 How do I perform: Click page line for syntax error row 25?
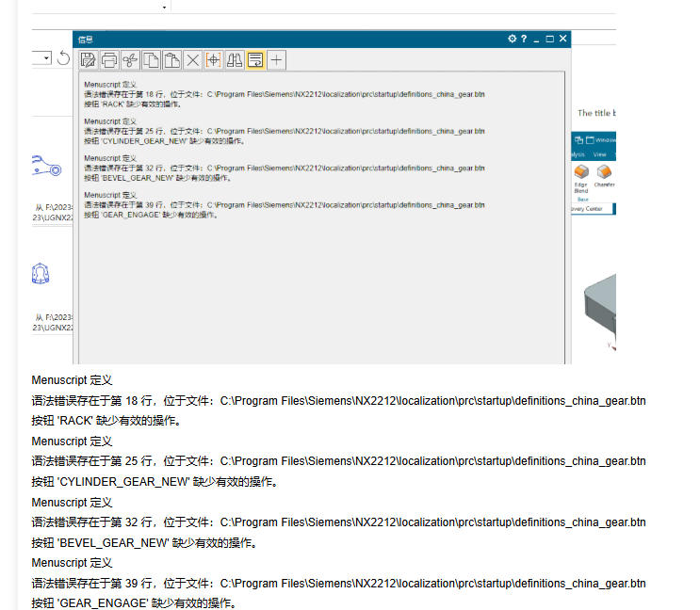point(338,461)
